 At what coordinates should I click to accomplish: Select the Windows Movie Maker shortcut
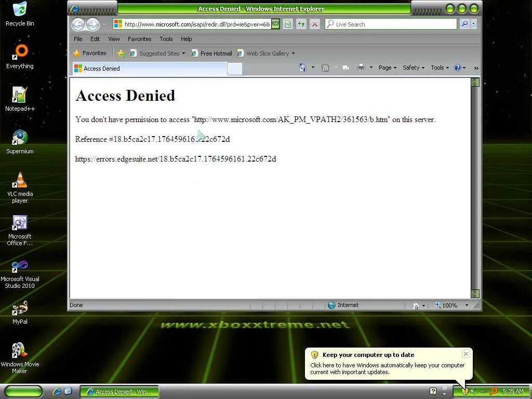20,358
